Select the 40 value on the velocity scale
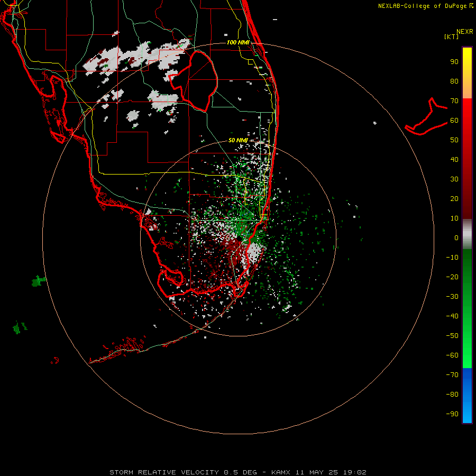The width and height of the screenshot is (476, 476). (x=454, y=159)
